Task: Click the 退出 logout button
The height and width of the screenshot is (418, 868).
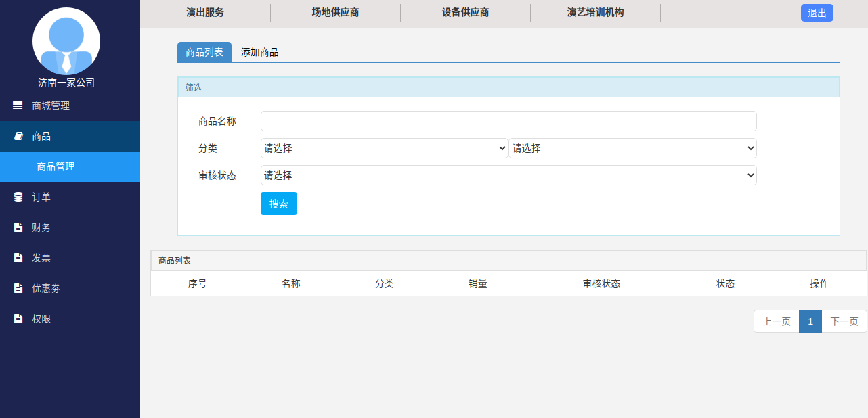Action: click(x=817, y=13)
